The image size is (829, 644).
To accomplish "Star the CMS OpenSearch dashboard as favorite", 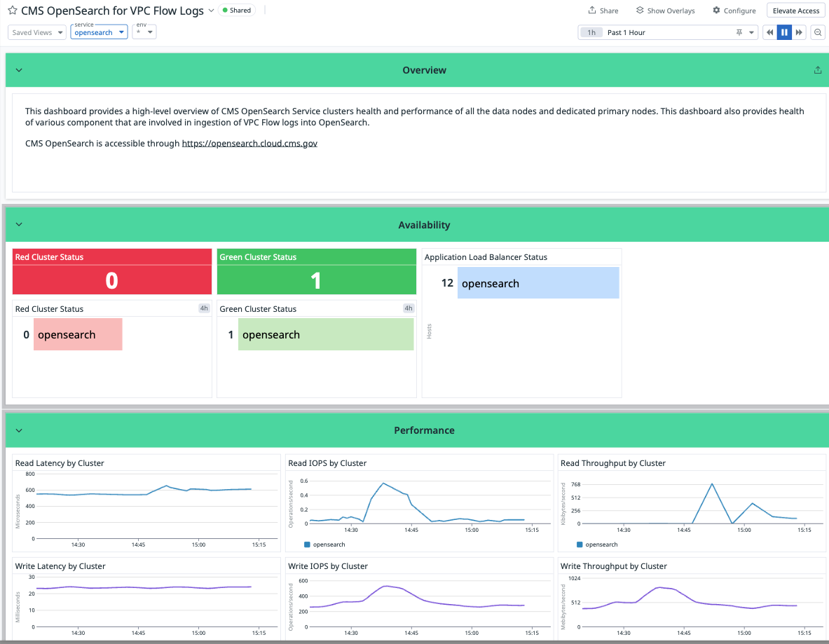I will (12, 11).
